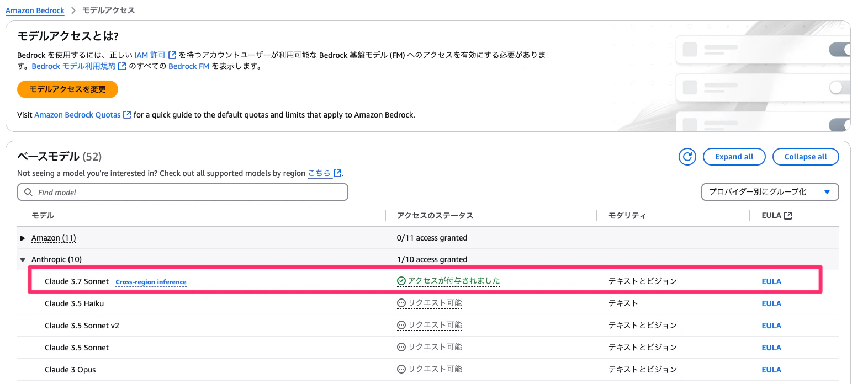Open EULA link for Claude 3.7 Sonnet
Image resolution: width=868 pixels, height=384 pixels.
771,281
